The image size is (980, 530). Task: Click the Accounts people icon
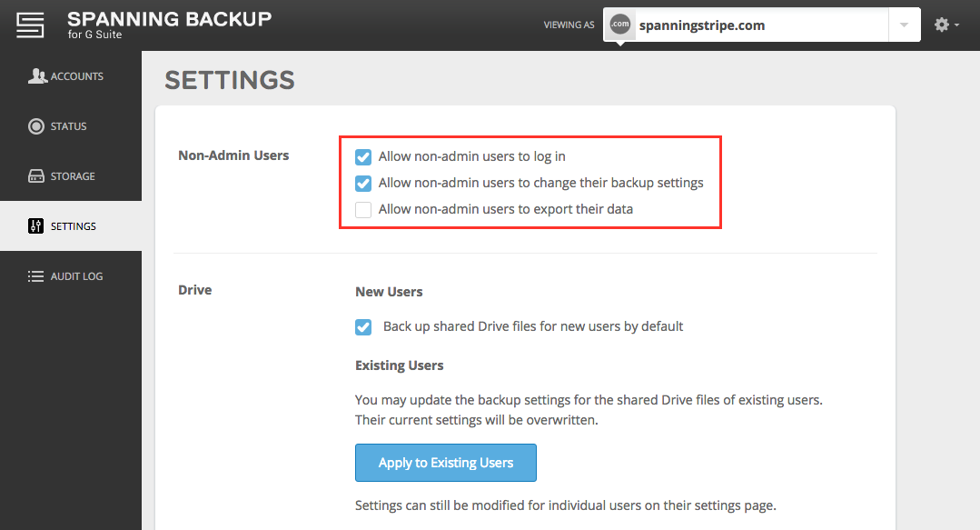tap(36, 76)
